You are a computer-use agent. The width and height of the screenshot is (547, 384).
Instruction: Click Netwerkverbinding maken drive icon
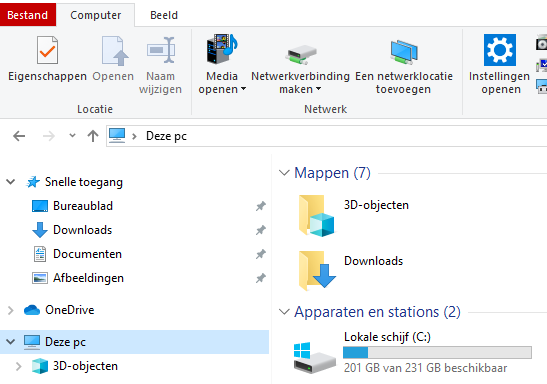300,54
